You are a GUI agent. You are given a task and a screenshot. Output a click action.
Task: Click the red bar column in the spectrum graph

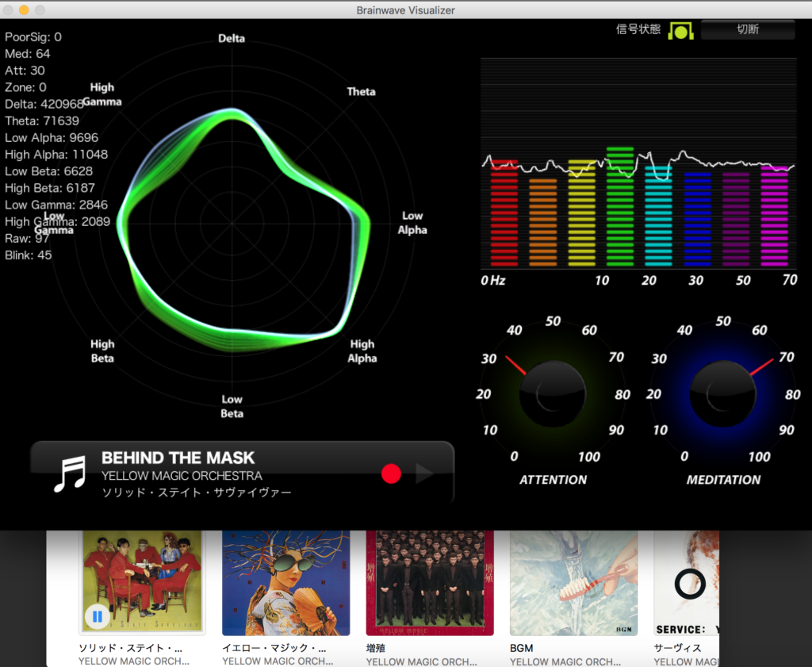point(504,213)
